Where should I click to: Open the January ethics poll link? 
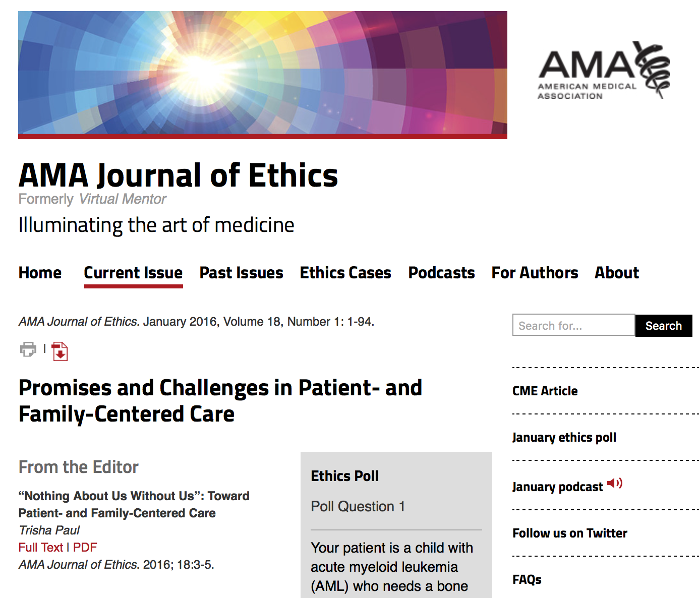[564, 437]
